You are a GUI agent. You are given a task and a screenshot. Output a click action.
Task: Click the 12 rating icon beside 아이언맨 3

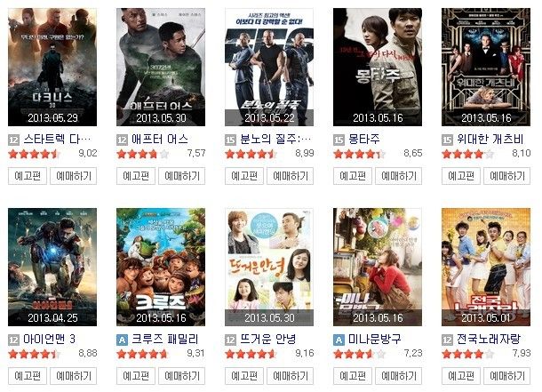coord(13,340)
